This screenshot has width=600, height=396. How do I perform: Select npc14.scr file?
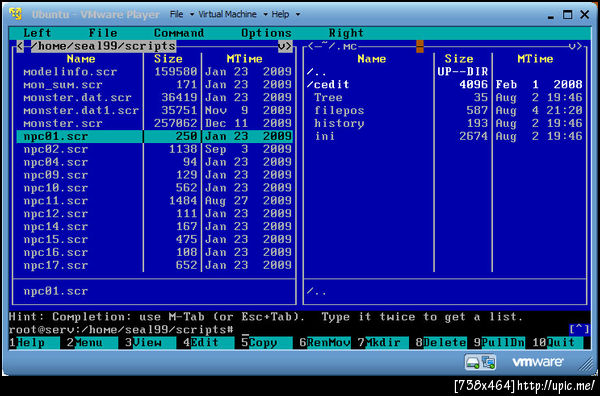point(155,227)
